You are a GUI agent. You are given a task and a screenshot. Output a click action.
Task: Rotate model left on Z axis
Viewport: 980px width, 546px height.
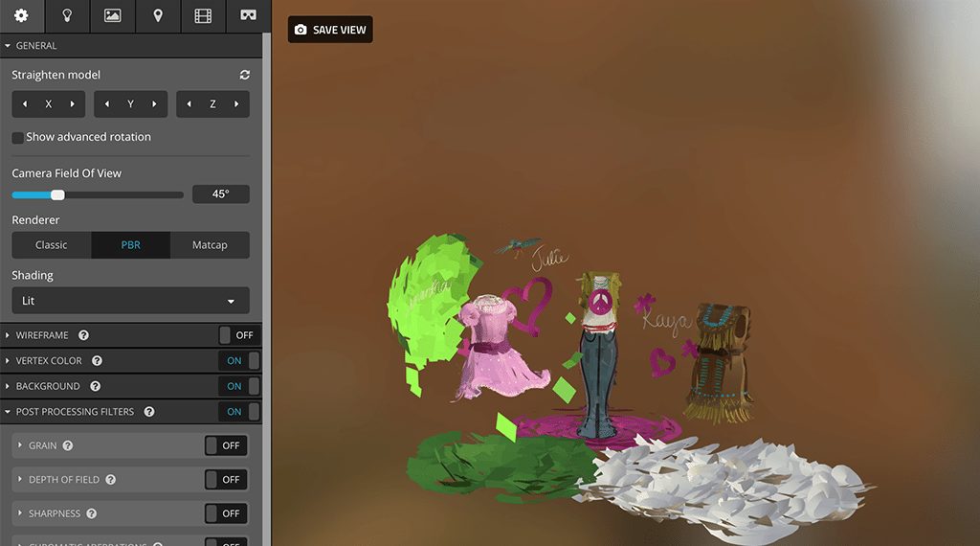click(x=189, y=103)
